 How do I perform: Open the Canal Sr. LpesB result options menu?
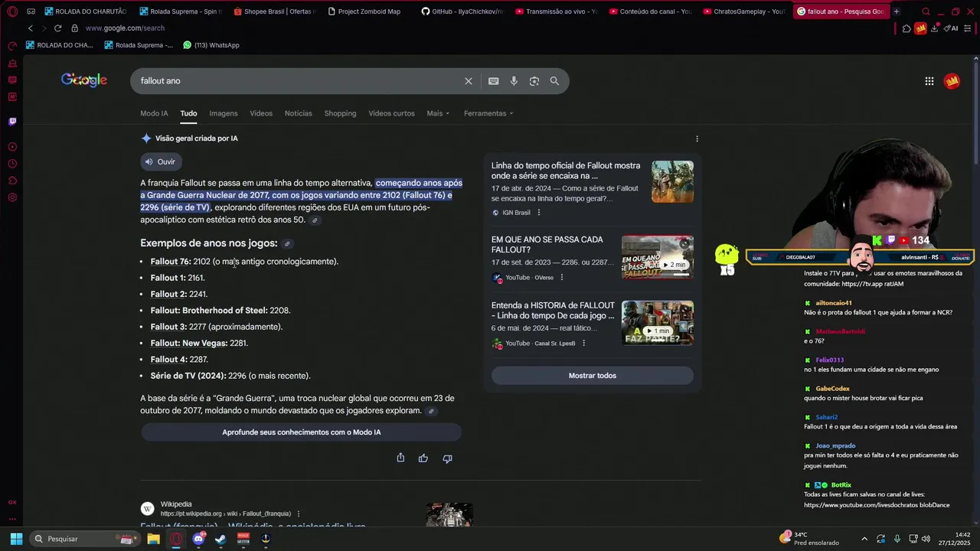point(584,344)
